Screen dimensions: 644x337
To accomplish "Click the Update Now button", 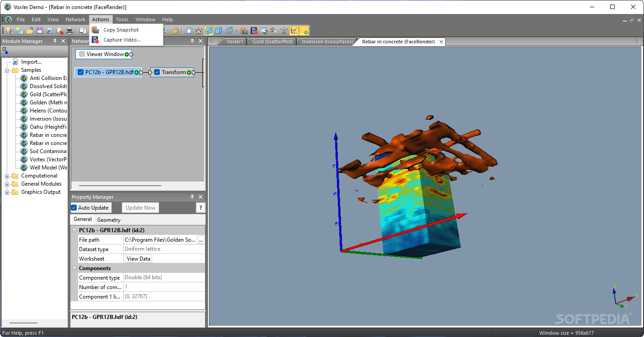I will pyautogui.click(x=140, y=208).
